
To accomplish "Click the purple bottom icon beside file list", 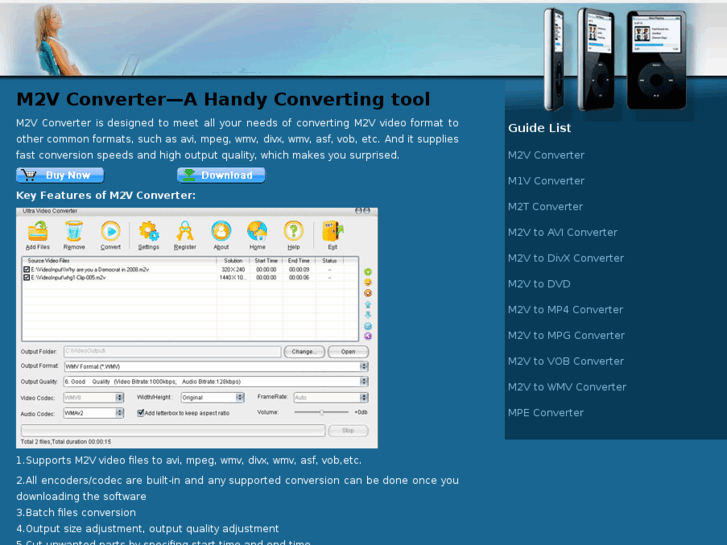I will click(x=368, y=336).
